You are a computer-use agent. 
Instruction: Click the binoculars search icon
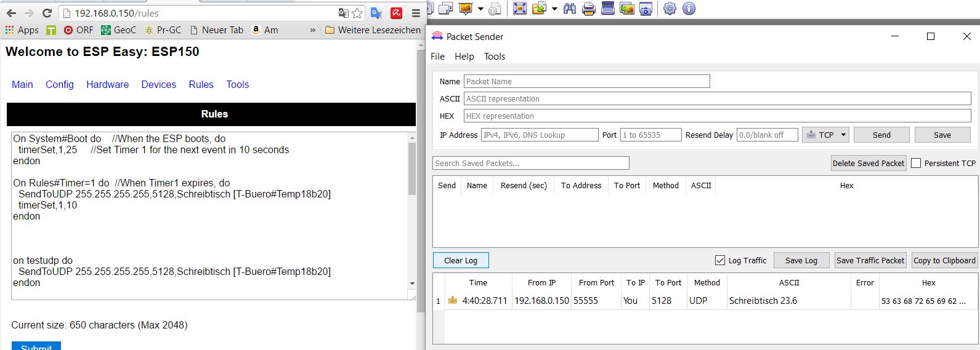tap(570, 9)
